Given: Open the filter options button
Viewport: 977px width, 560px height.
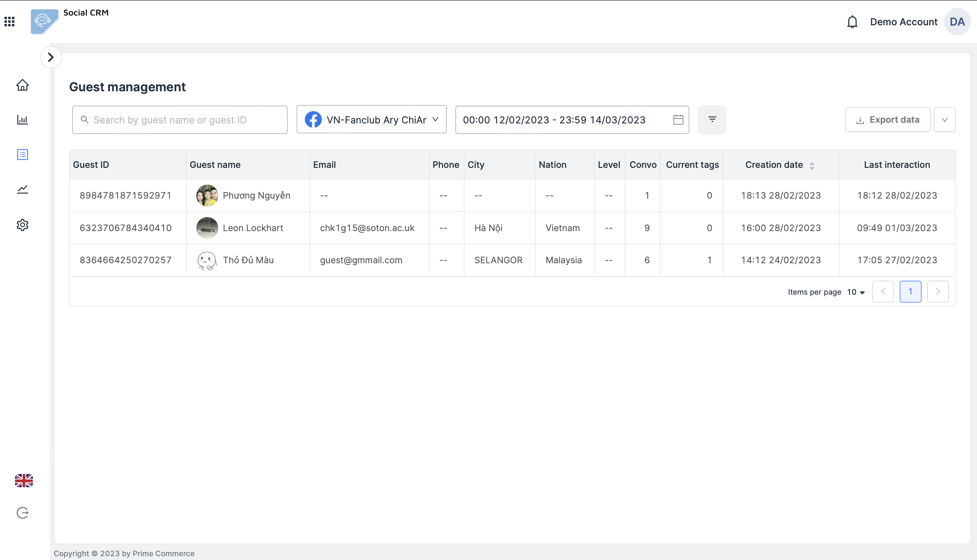Looking at the screenshot, I should pyautogui.click(x=712, y=120).
